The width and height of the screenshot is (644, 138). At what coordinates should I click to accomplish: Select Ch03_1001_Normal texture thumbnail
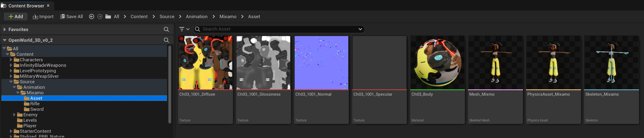click(322, 63)
